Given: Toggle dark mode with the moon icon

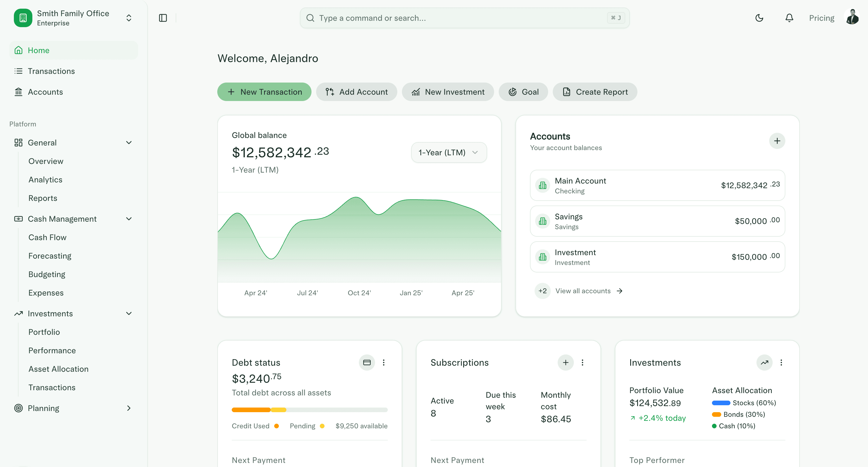Looking at the screenshot, I should (x=759, y=18).
